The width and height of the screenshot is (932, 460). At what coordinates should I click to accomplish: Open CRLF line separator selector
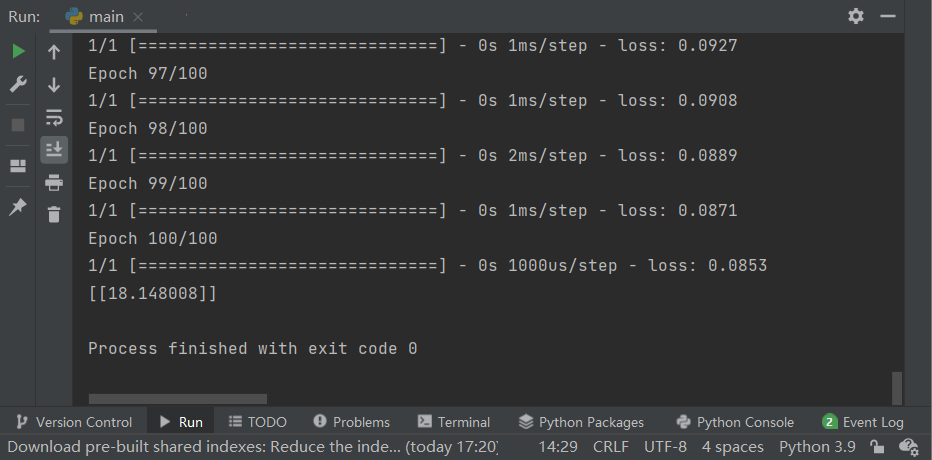(x=610, y=447)
